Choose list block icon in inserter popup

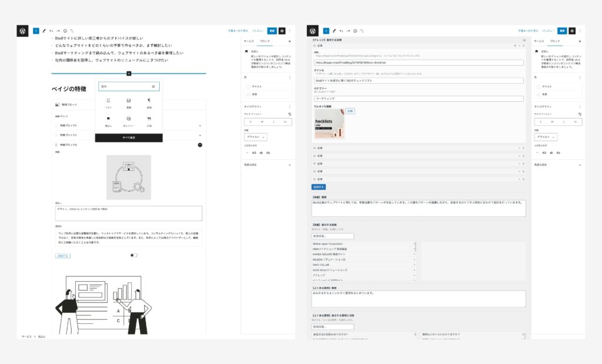point(108,101)
